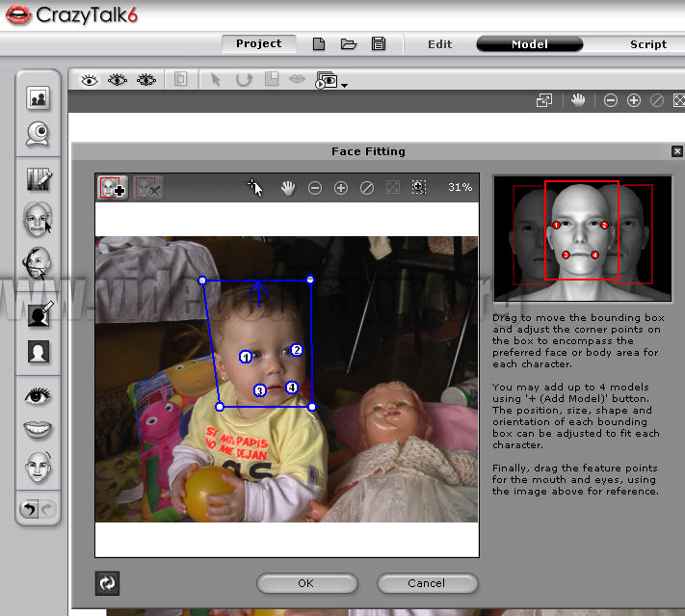Select the hand pan tool in Face Fitting
Viewport: 685px width, 616px height.
[287, 188]
